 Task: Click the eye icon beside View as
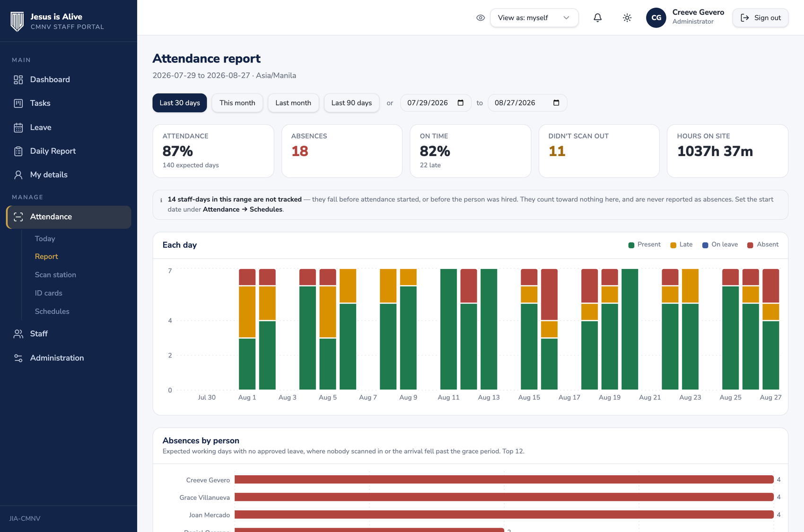pyautogui.click(x=481, y=18)
